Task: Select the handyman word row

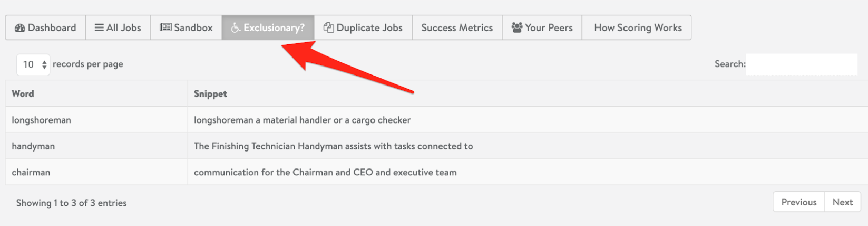Action: click(x=436, y=146)
